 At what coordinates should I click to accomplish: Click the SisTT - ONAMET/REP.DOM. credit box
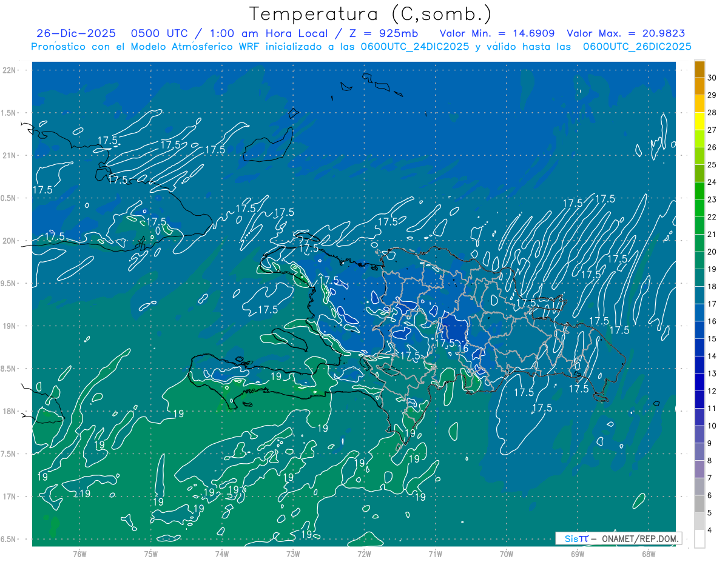(x=618, y=538)
